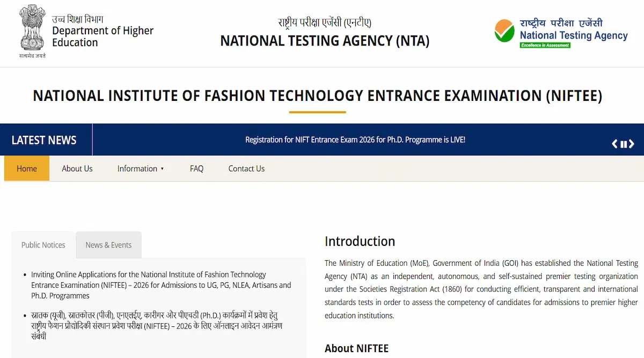This screenshot has height=358, width=644.
Task: Click the Ph.D. Programme registration news headline
Action: coord(355,140)
